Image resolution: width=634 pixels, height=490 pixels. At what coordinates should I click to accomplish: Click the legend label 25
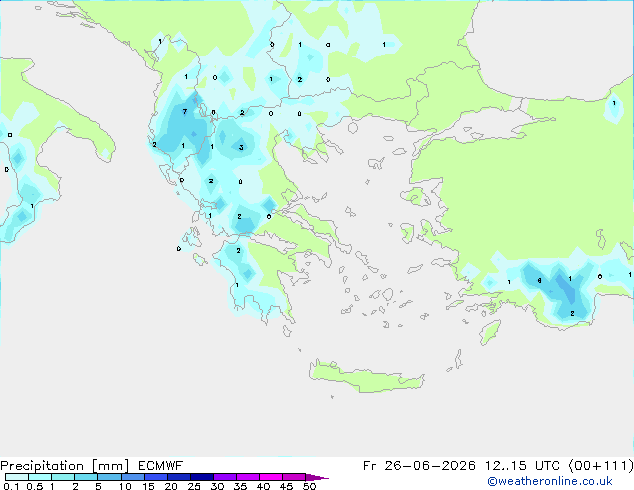click(x=194, y=486)
